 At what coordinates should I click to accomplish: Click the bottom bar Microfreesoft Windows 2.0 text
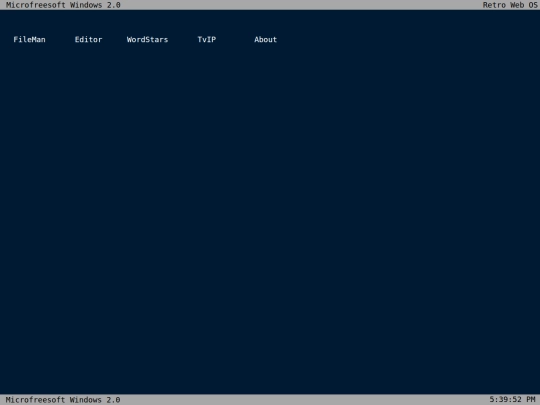click(63, 399)
